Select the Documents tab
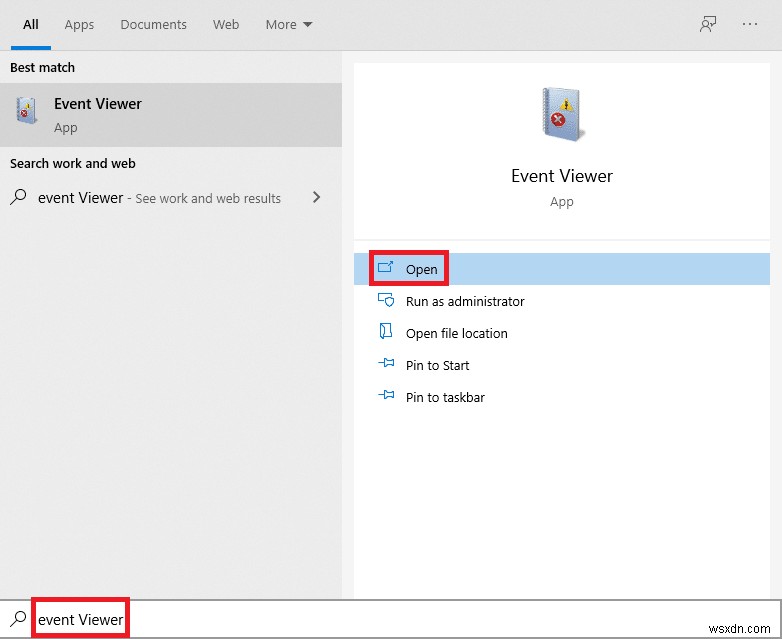The height and width of the screenshot is (639, 782). [153, 25]
